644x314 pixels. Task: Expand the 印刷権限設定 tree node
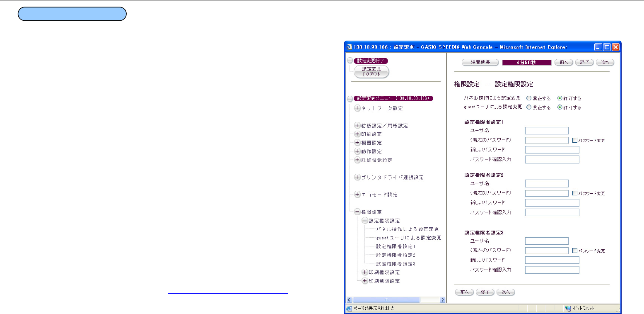point(365,272)
